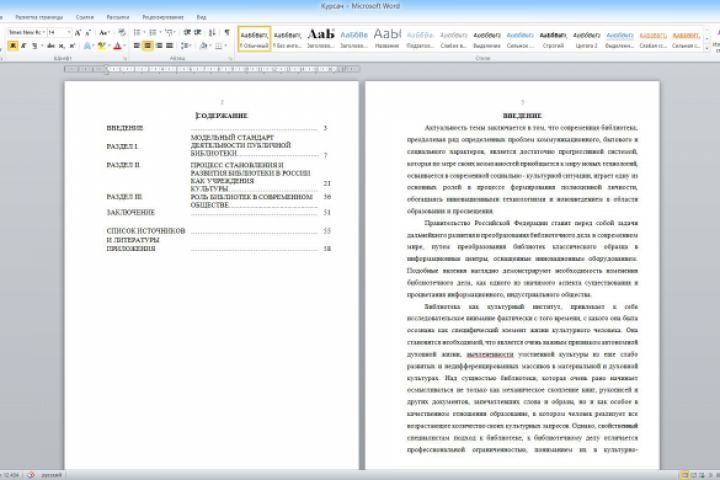720x480 pixels.
Task: Expand the Styles gallery with More arrow
Action: (x=708, y=48)
